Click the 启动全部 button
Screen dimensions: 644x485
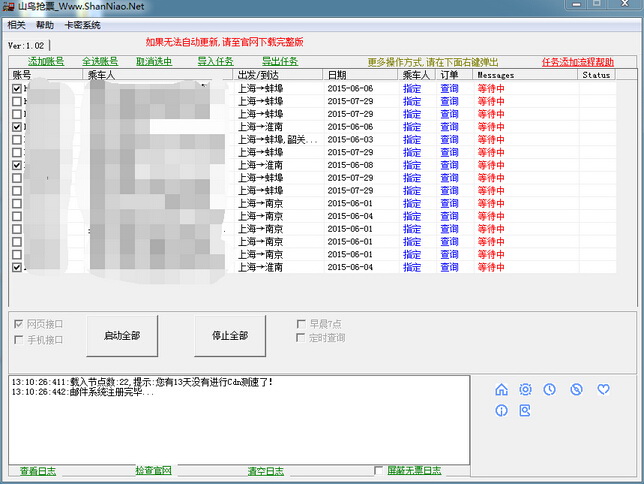click(122, 336)
